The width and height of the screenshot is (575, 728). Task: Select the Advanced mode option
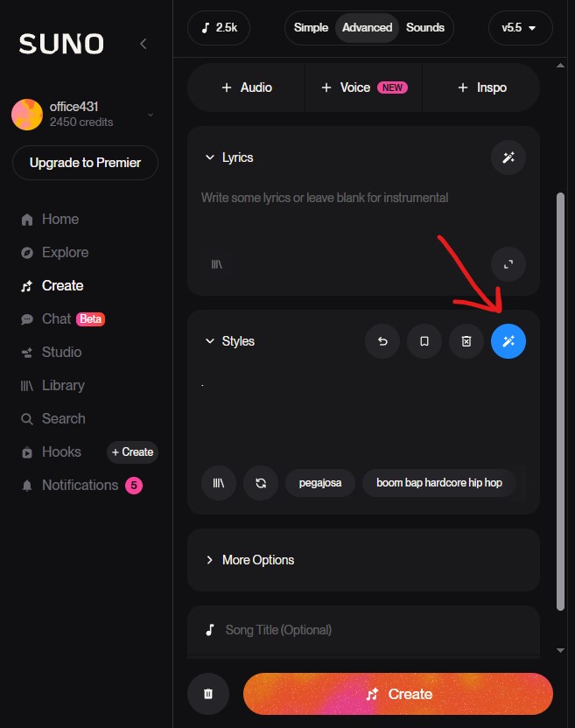tap(367, 27)
